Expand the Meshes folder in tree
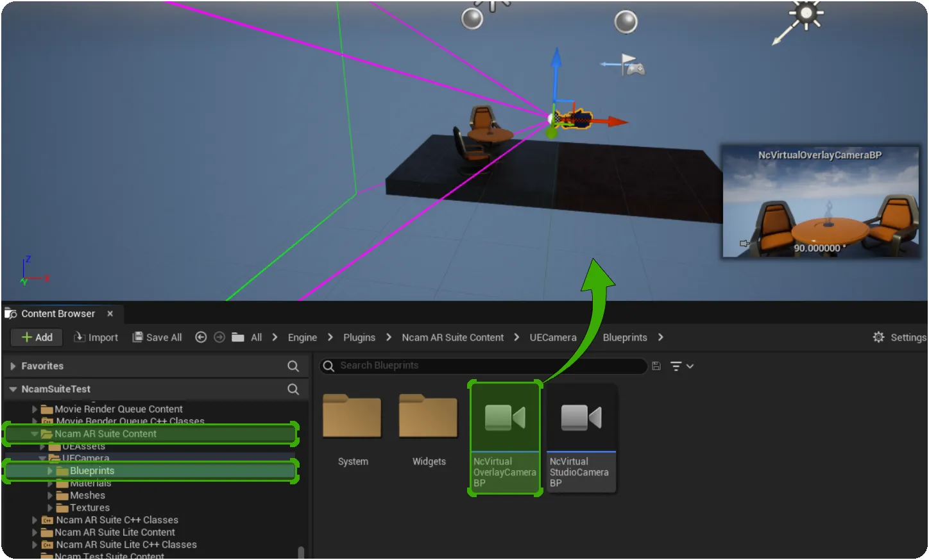This screenshot has height=560, width=929. click(50, 496)
